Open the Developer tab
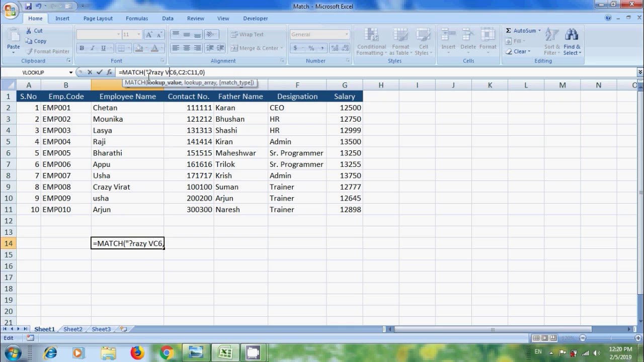The width and height of the screenshot is (644, 362). coord(256,19)
